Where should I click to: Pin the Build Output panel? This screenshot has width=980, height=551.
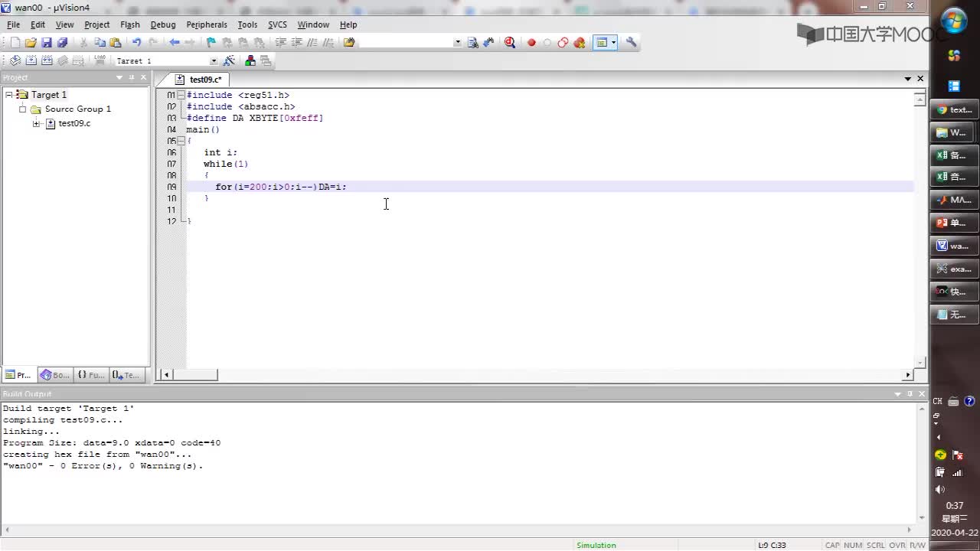click(910, 394)
